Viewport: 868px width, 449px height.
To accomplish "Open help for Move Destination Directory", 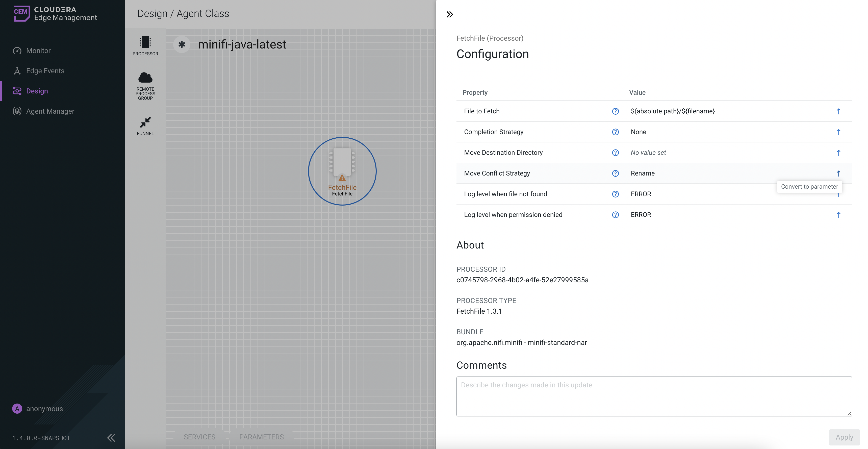I will [615, 153].
